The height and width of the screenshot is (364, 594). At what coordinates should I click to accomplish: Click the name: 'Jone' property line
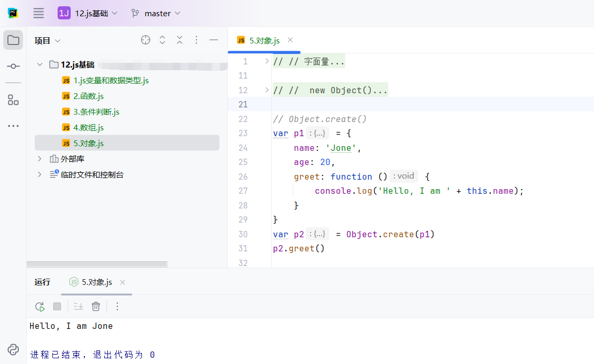point(327,148)
